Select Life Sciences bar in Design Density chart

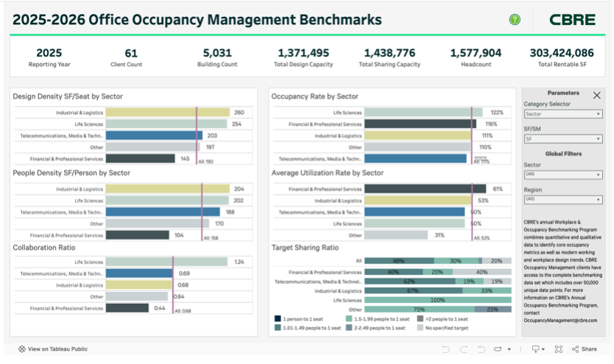point(166,124)
